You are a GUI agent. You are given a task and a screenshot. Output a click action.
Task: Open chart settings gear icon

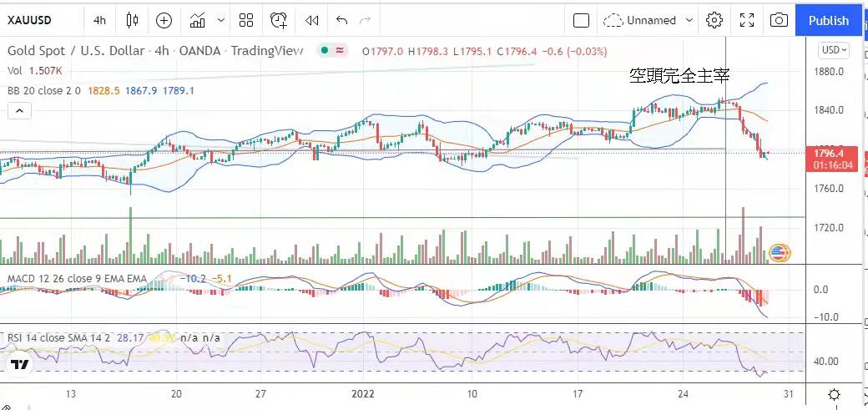pyautogui.click(x=714, y=20)
